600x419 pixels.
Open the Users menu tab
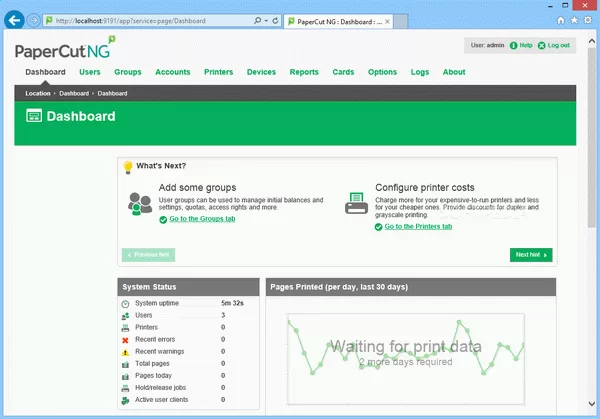point(90,72)
